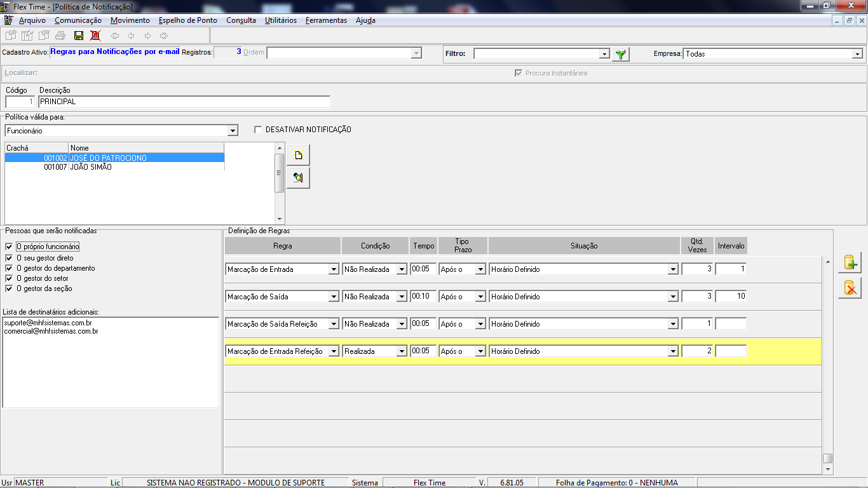Click comercial@mhfsistemas.com.br recipient
This screenshot has height=488, width=868.
[x=51, y=331]
